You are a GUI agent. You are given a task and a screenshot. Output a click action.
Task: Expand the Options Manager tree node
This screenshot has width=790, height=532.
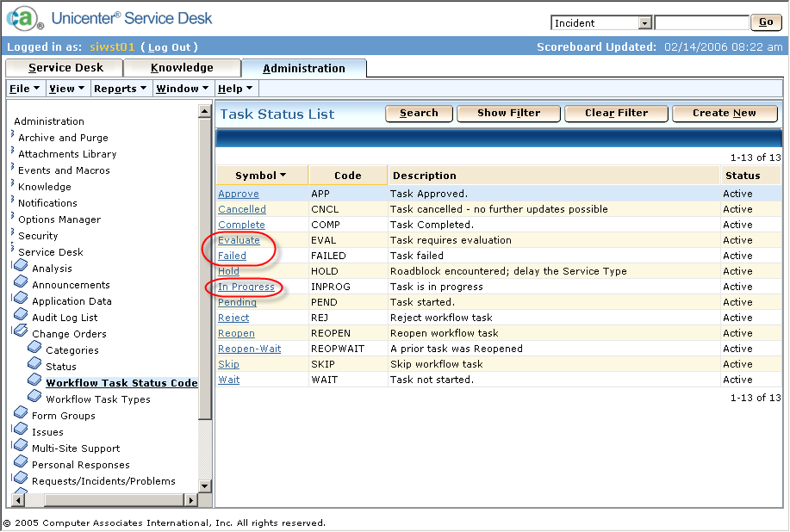(x=13, y=218)
